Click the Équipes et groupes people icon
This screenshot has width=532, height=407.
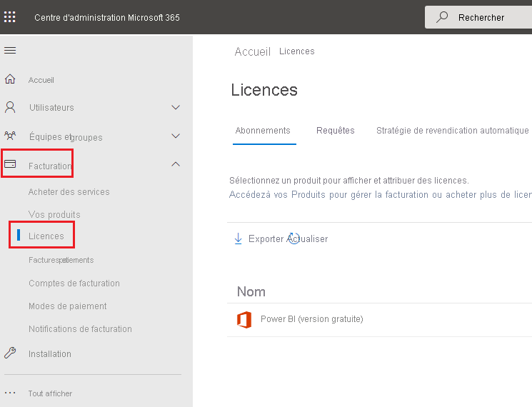(10, 136)
